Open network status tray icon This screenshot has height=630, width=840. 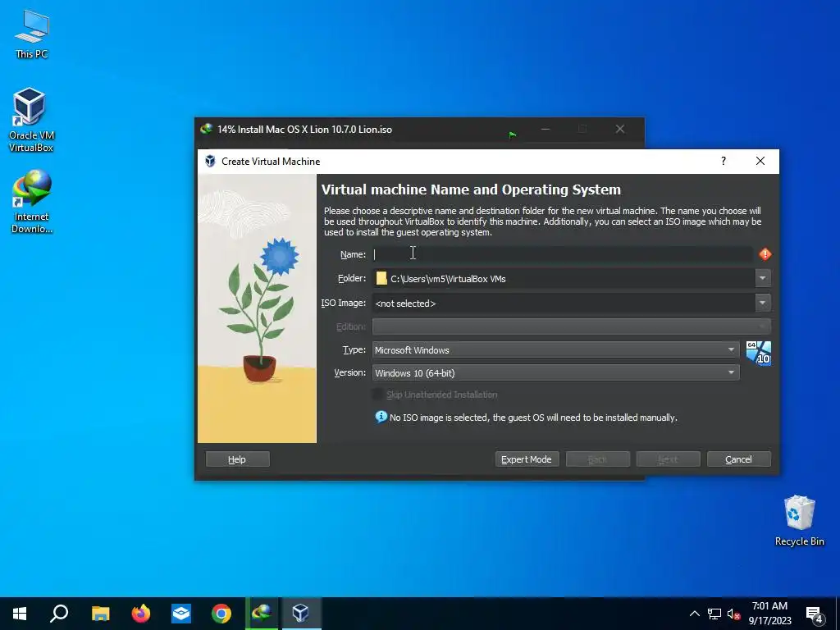click(x=714, y=614)
